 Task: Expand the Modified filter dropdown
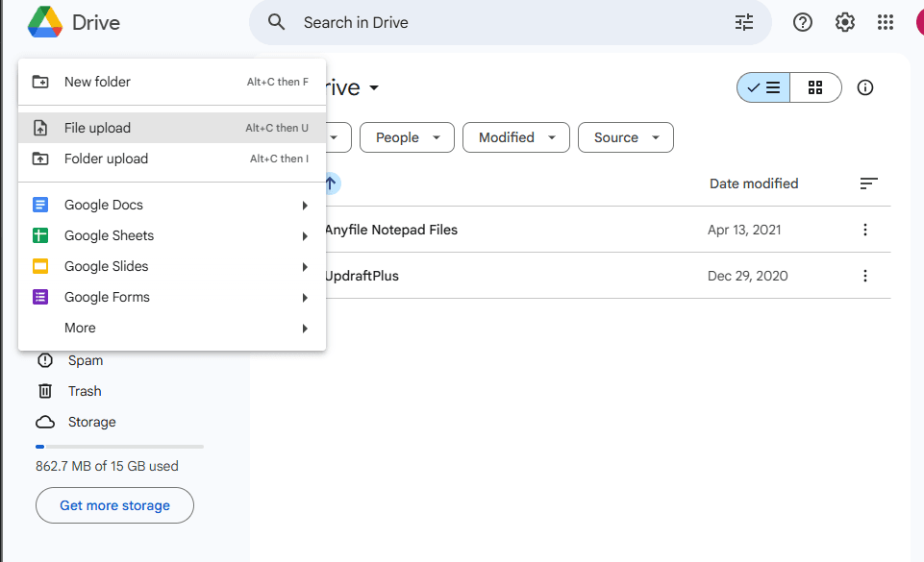click(516, 137)
